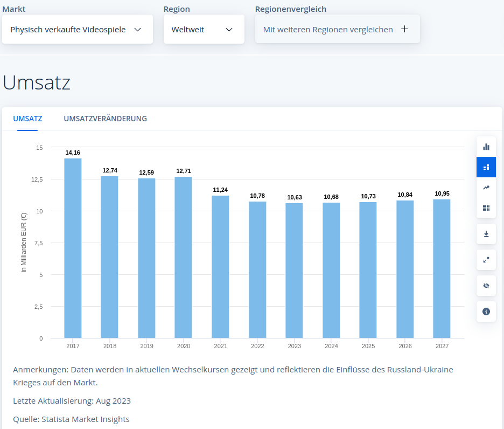Click the 2022 bar in chart
Screen dimensions: 504x429
(257, 269)
